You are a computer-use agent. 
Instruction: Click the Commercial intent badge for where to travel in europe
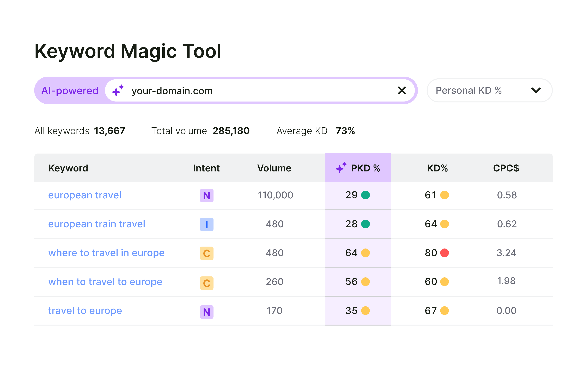coord(206,253)
